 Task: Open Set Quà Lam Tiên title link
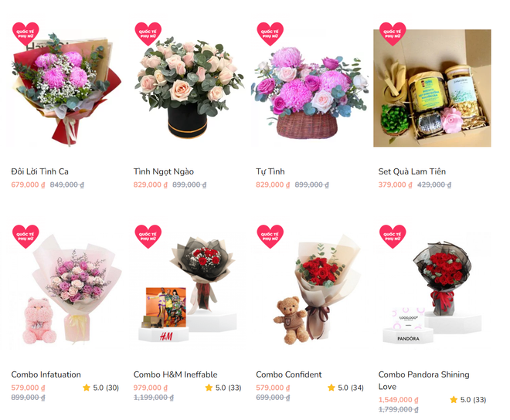point(412,171)
